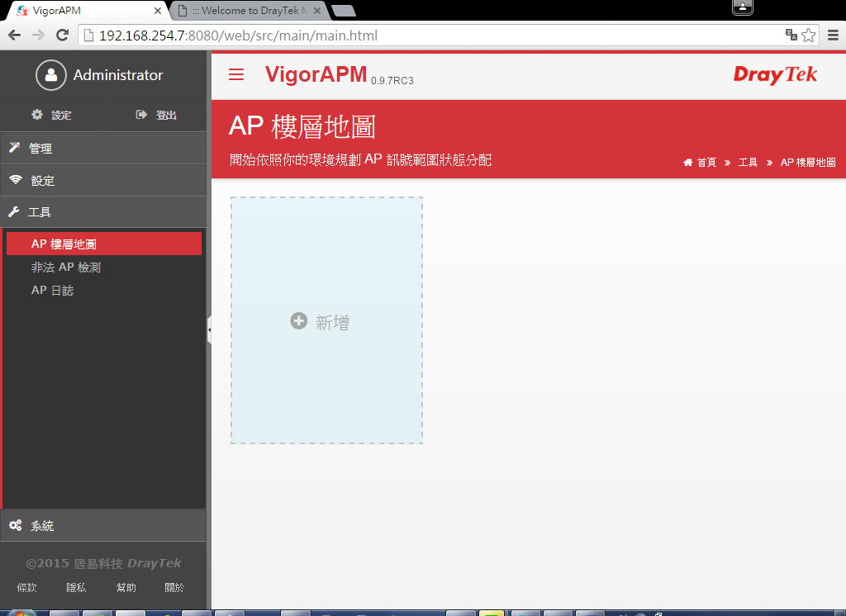Go to 首頁 in the breadcrumb

(x=706, y=163)
